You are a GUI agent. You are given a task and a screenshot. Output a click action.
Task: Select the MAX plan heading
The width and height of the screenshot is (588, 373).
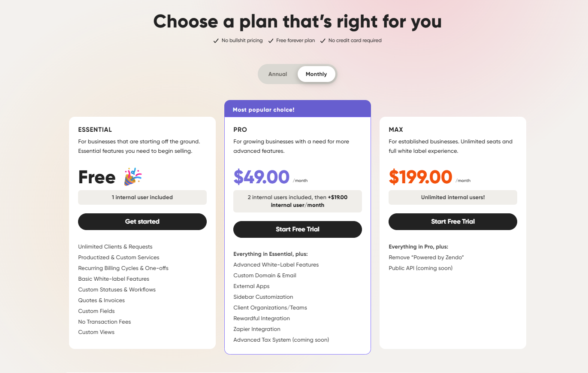coord(395,129)
